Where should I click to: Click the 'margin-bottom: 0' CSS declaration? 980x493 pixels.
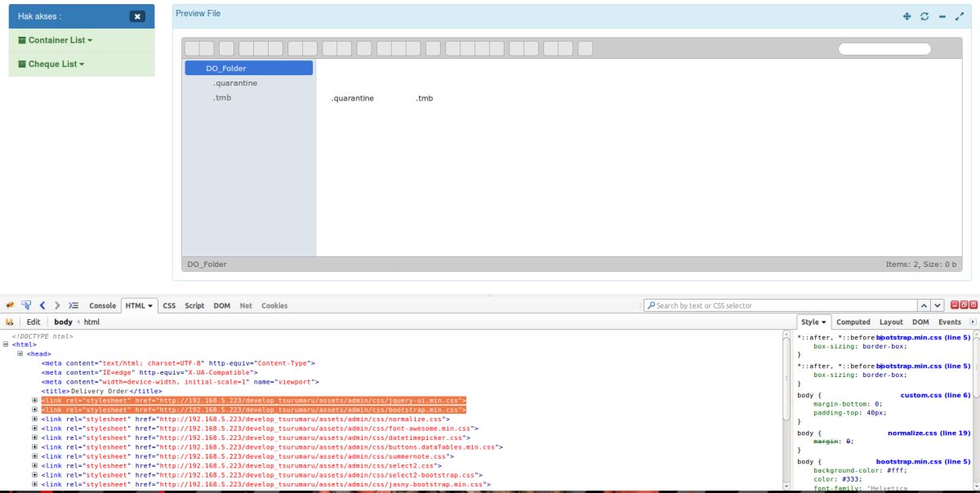coord(847,404)
